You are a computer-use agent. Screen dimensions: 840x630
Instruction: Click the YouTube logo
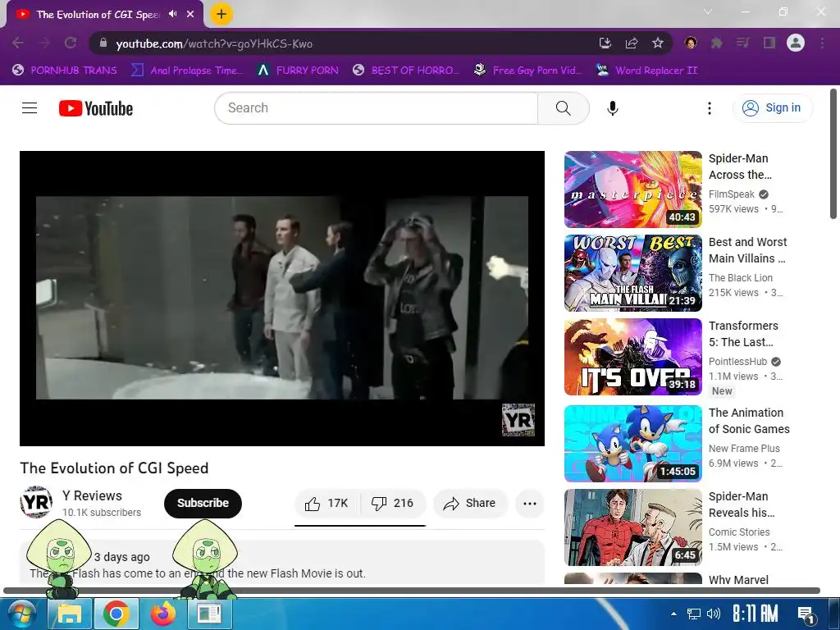coord(96,109)
